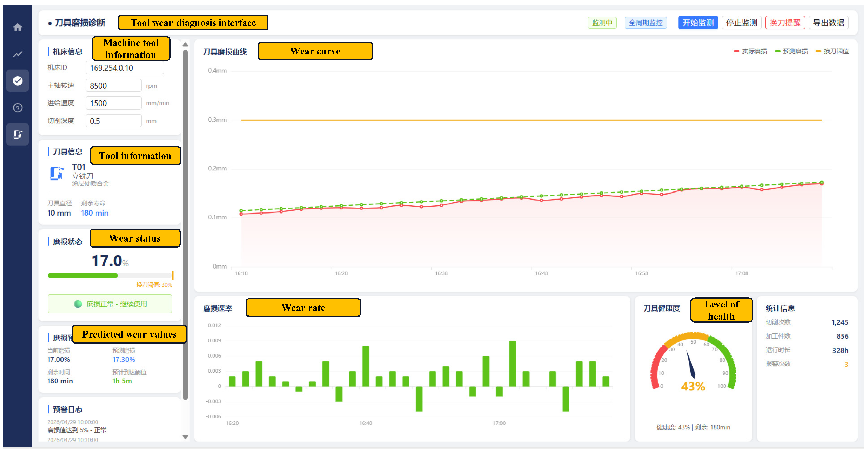Click the 全周期监控 mode tag
868x453 pixels.
(x=646, y=23)
